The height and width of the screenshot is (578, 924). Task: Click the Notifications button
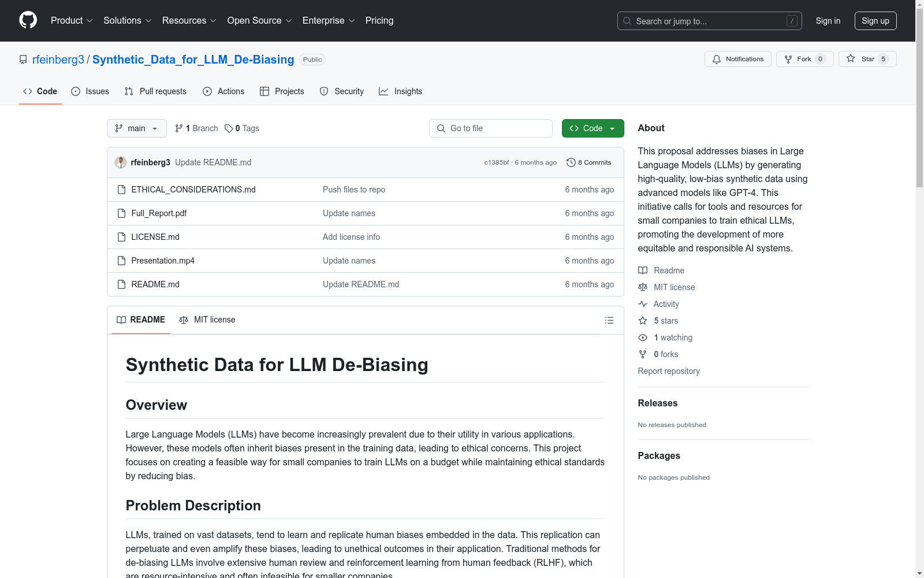coord(738,59)
